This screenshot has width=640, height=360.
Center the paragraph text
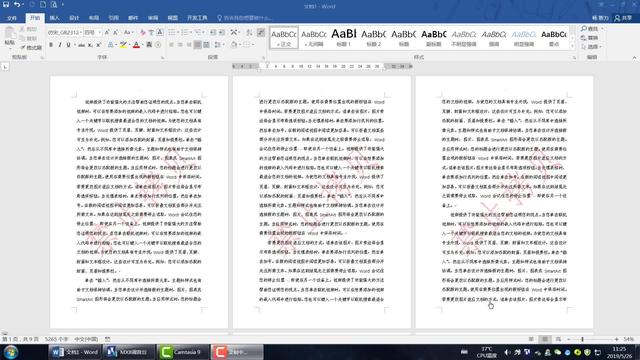click(x=180, y=45)
